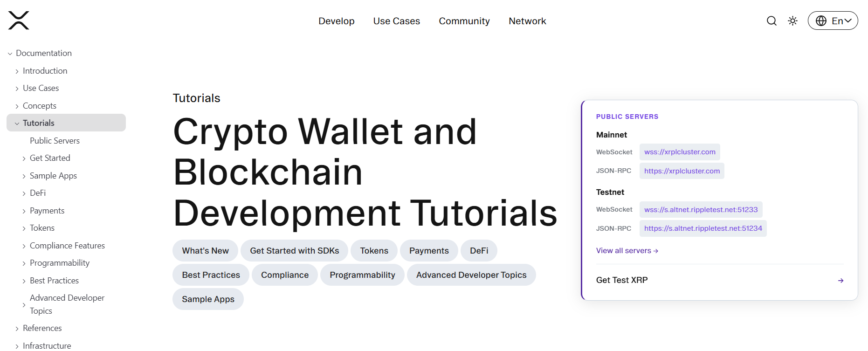Collapse the Documentation tree chevron
This screenshot has height=351, width=868.
coord(10,54)
